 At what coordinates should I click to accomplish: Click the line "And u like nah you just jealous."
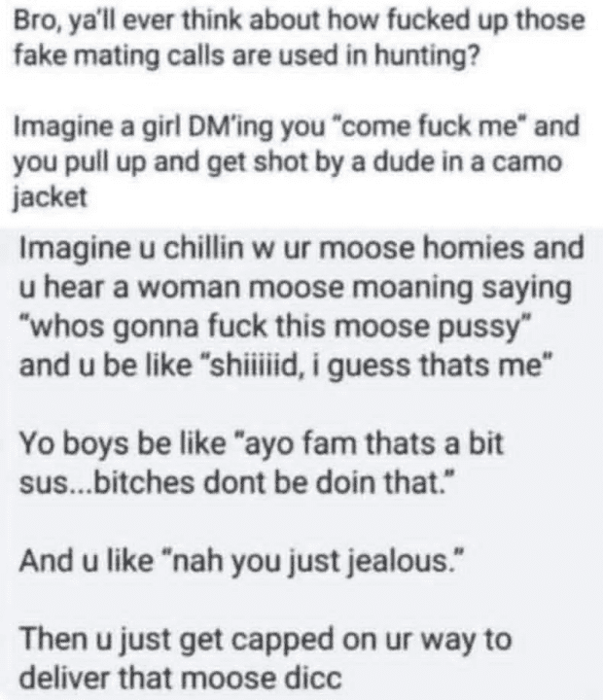pyautogui.click(x=241, y=561)
